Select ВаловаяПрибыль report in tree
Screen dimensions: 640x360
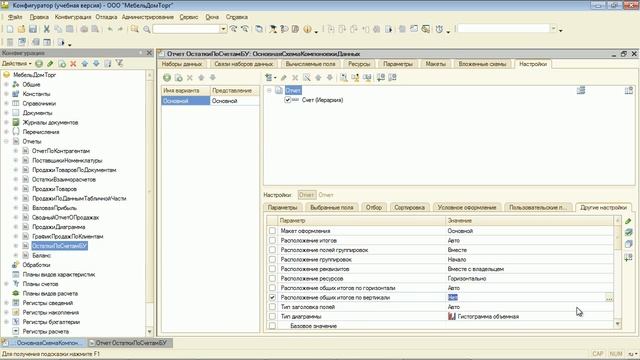(54, 208)
